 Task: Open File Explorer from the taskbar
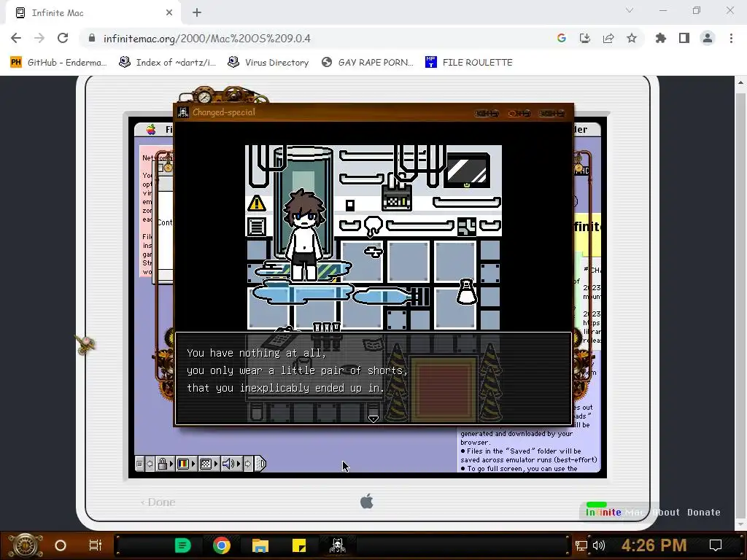[260, 545]
